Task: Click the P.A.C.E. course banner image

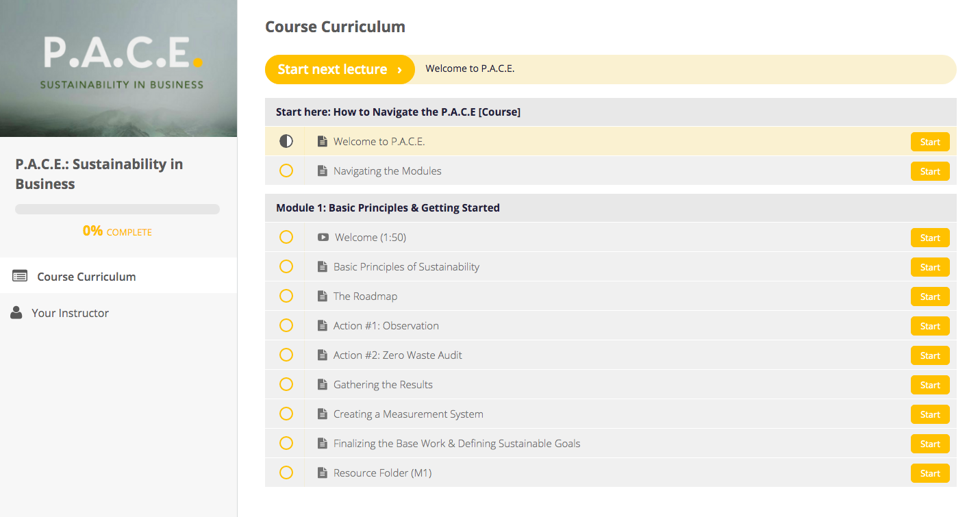Action: pyautogui.click(x=118, y=68)
